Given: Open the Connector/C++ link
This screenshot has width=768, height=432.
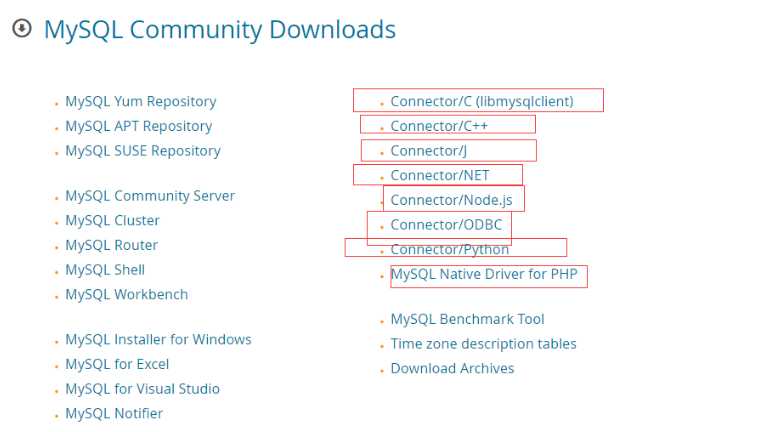Looking at the screenshot, I should pos(439,126).
